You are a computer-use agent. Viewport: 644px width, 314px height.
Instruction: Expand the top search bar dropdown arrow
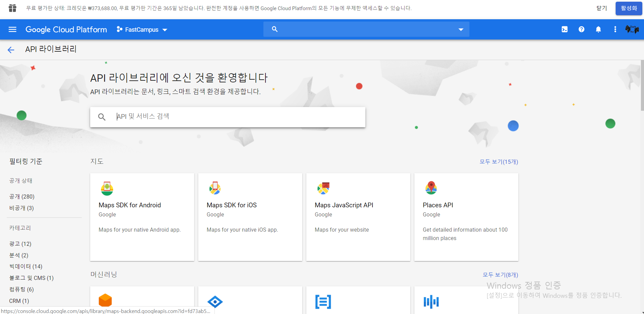tap(461, 30)
